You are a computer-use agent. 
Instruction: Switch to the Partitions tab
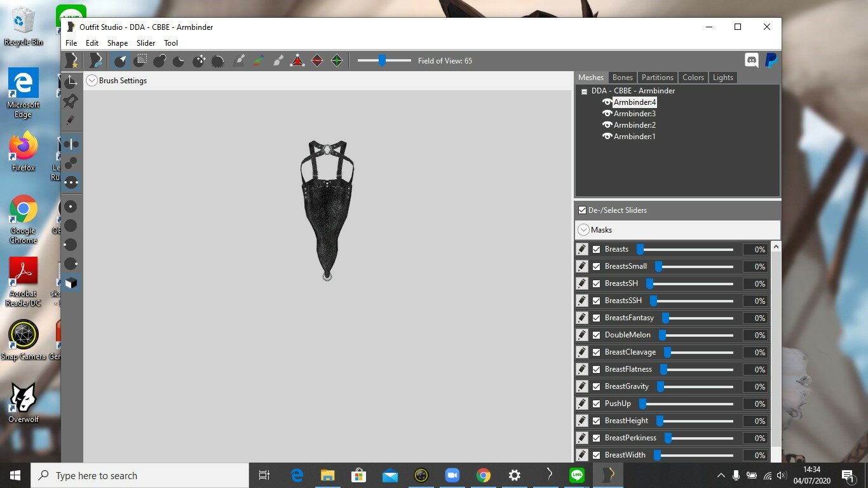pos(657,78)
